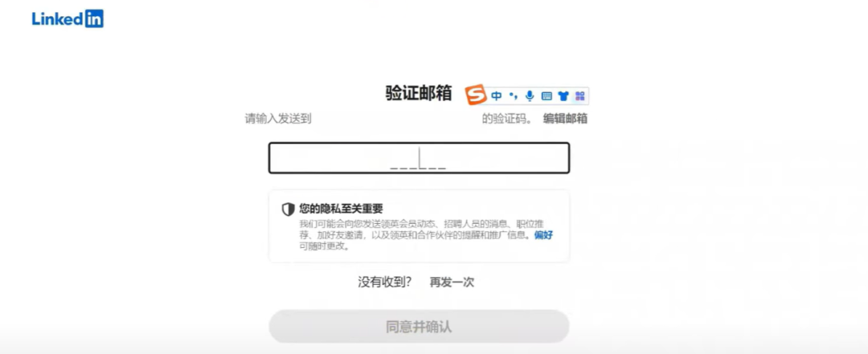Image resolution: width=868 pixels, height=354 pixels.
Task: Click the LinkedIn logo
Action: coord(68,18)
